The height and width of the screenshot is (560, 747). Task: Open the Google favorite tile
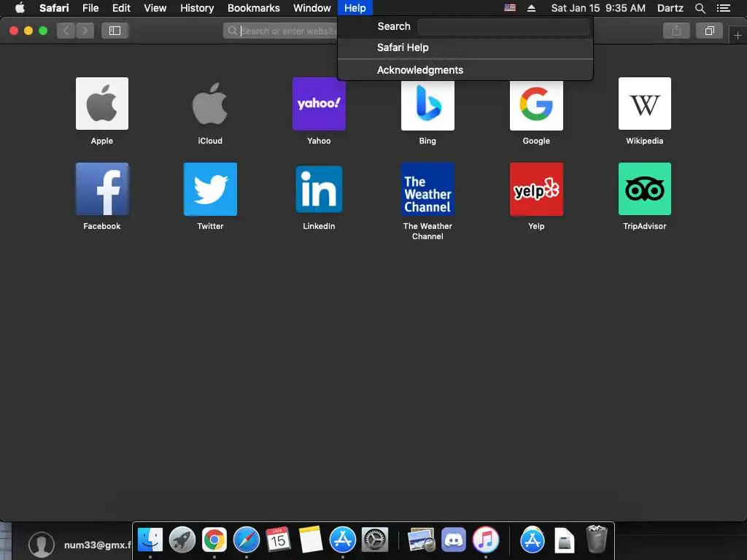pos(536,105)
